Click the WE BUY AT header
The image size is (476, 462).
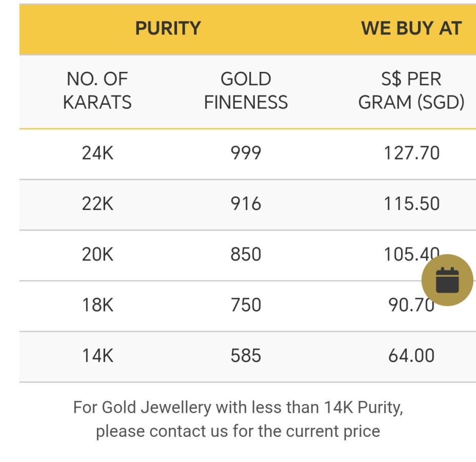pos(411,29)
